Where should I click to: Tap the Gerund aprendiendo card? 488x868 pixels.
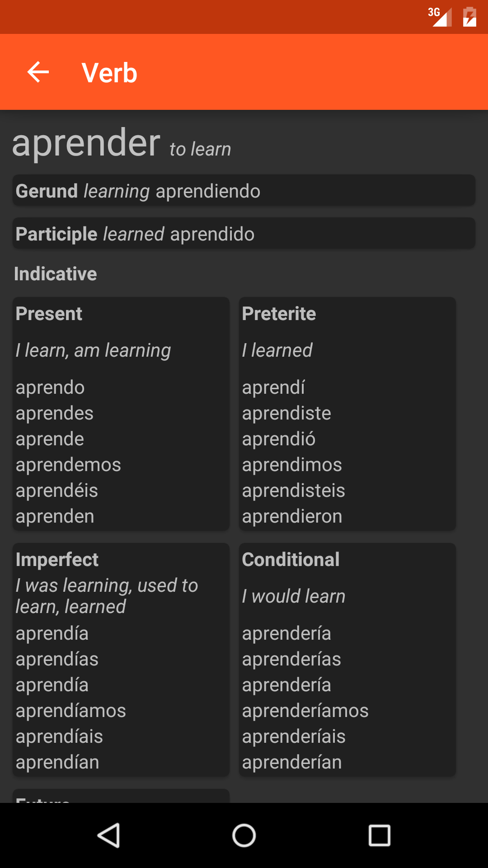tap(244, 191)
